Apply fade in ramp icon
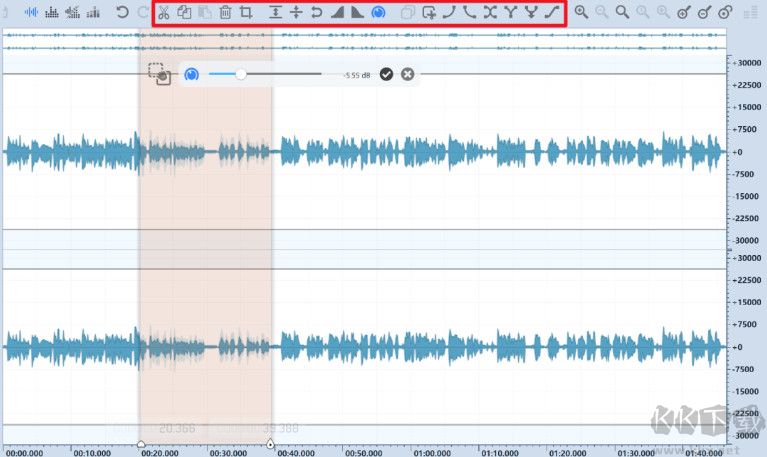767x457 pixels. tap(337, 12)
